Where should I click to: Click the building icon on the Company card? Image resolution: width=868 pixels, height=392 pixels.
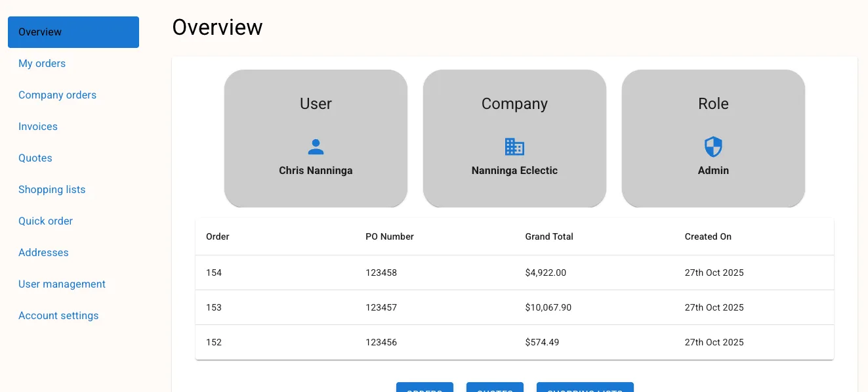[514, 146]
